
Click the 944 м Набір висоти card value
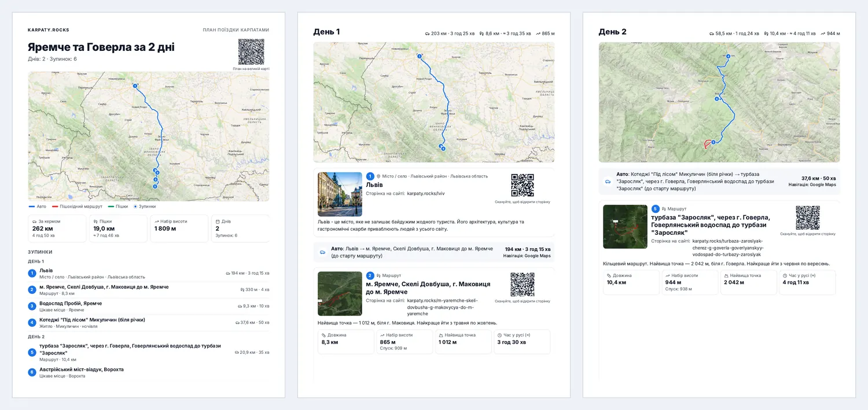tap(673, 283)
